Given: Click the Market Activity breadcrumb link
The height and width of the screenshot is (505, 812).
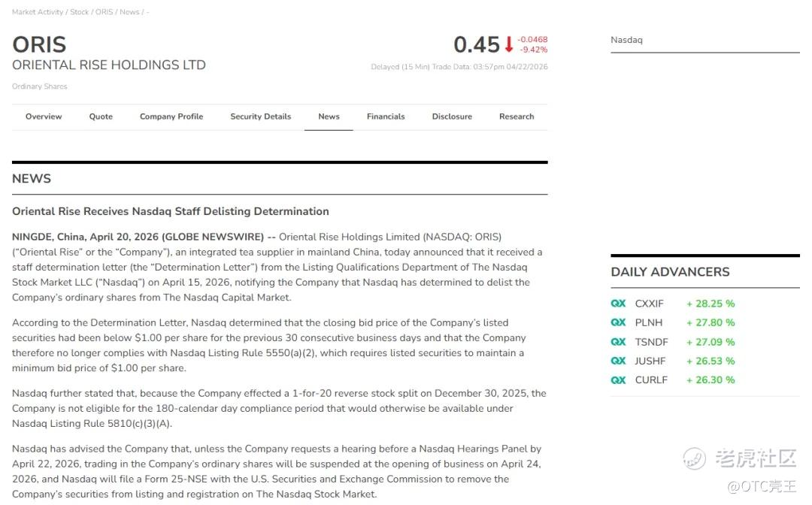Looking at the screenshot, I should click(x=38, y=12).
